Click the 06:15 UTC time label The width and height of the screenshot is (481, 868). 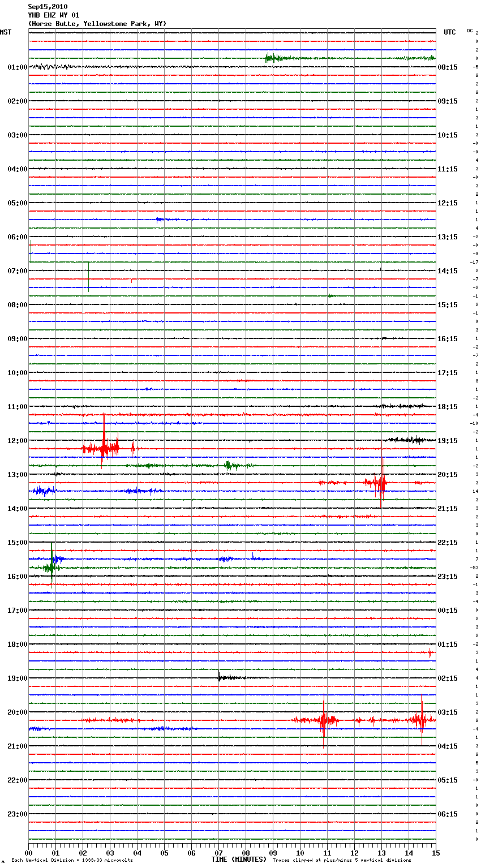pos(448,814)
